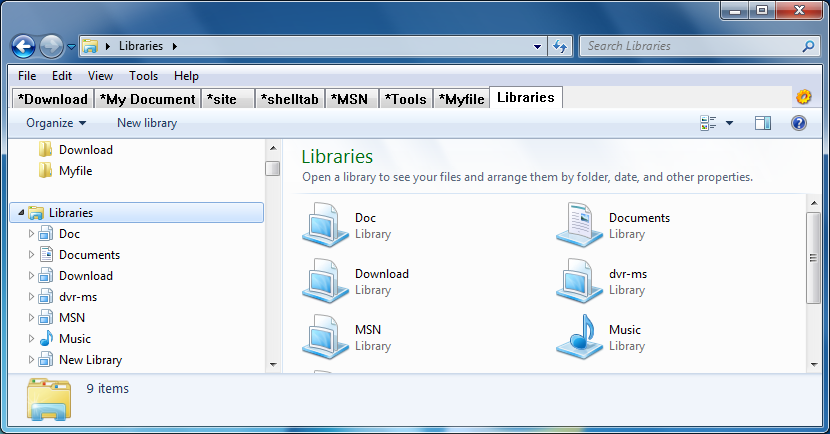Select the Music library large icon
The width and height of the screenshot is (830, 434).
tap(580, 337)
